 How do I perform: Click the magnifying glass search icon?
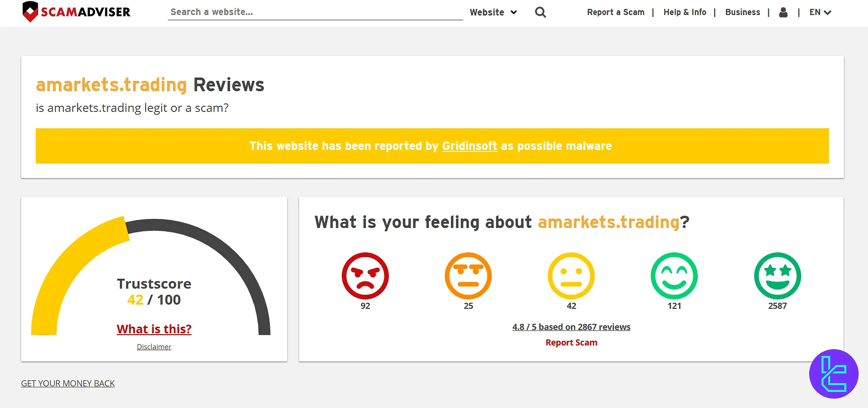pyautogui.click(x=540, y=12)
